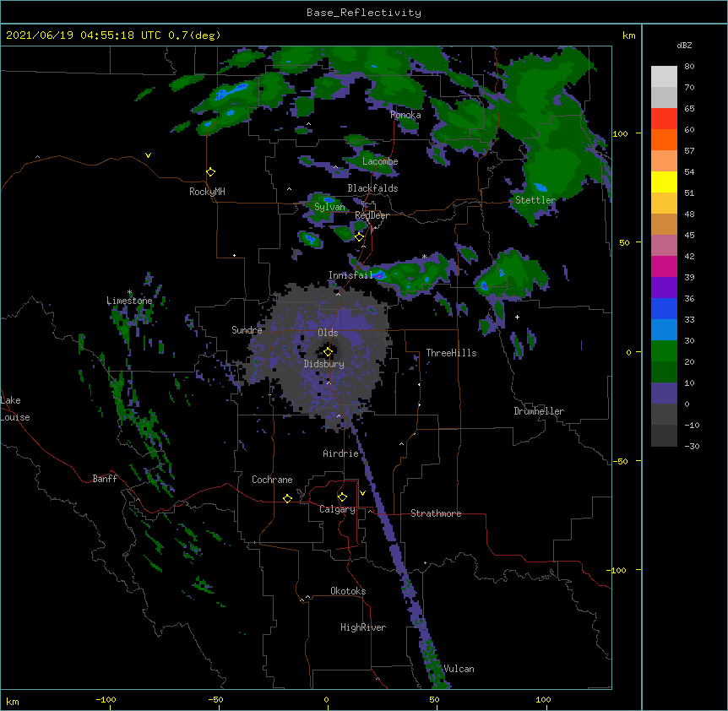
Task: Select the violet 39 dBZ legend swatch
Action: (664, 288)
